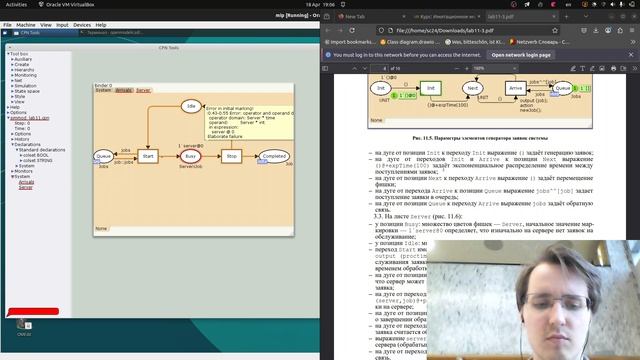The image size is (640, 360).
Task: Expand the State space tool group
Action: point(12,91)
